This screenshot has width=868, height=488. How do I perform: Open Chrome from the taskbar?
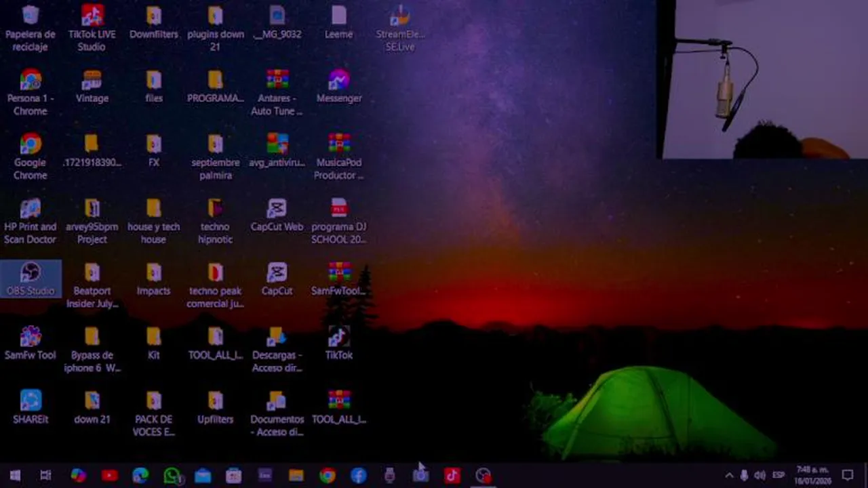point(328,475)
